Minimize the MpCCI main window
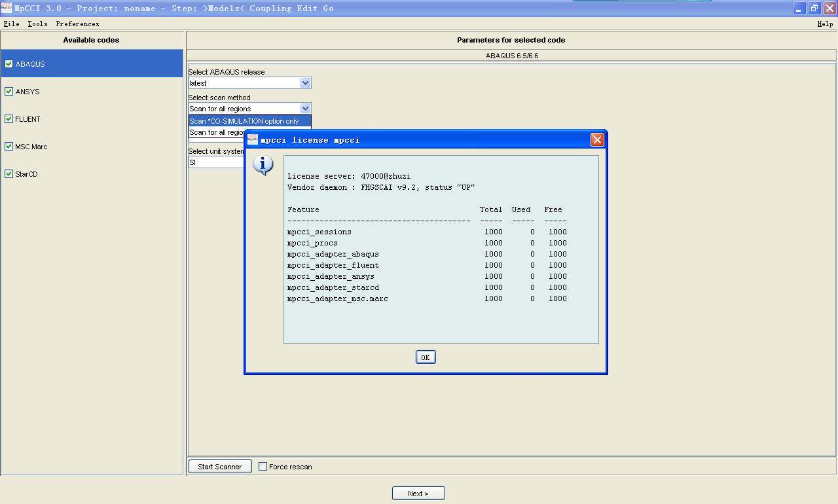This screenshot has width=838, height=504. point(799,8)
